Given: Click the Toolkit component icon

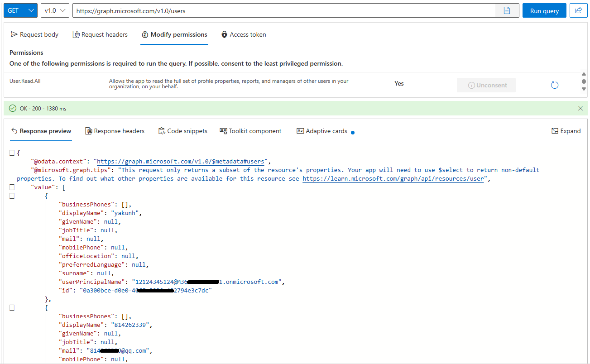Looking at the screenshot, I should pos(223,131).
